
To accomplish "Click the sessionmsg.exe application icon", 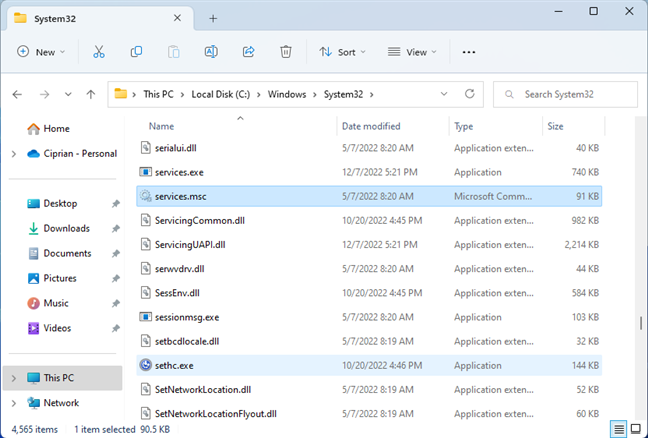I will coord(145,317).
